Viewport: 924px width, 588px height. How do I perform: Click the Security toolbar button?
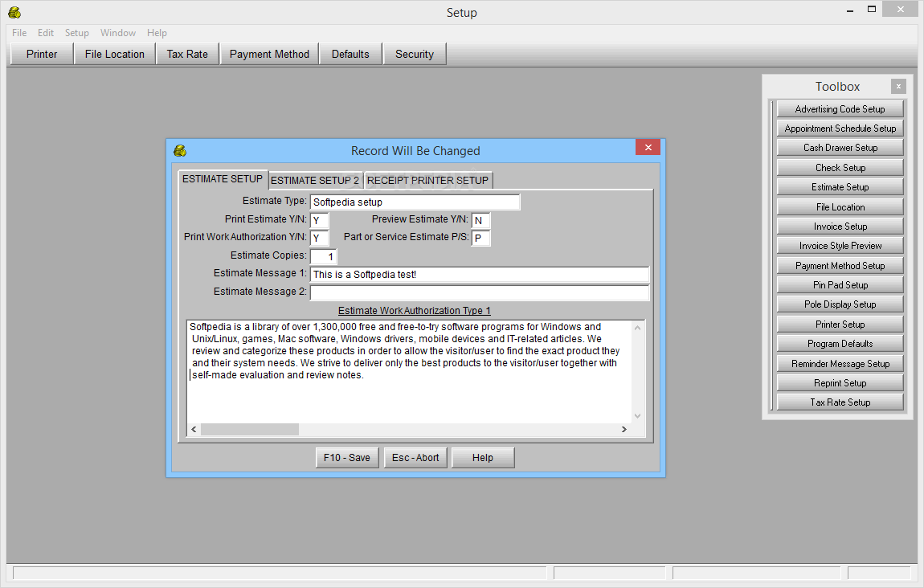[415, 54]
